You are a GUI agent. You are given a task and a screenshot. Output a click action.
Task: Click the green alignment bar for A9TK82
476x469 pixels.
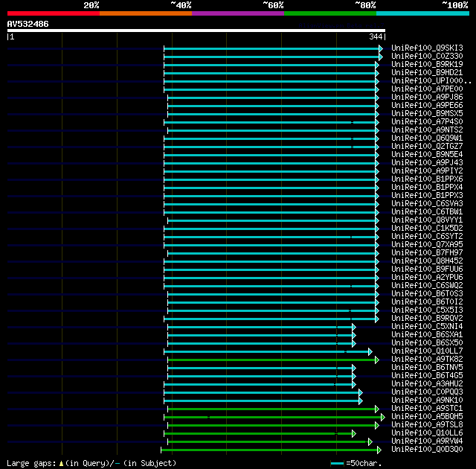tap(271, 360)
